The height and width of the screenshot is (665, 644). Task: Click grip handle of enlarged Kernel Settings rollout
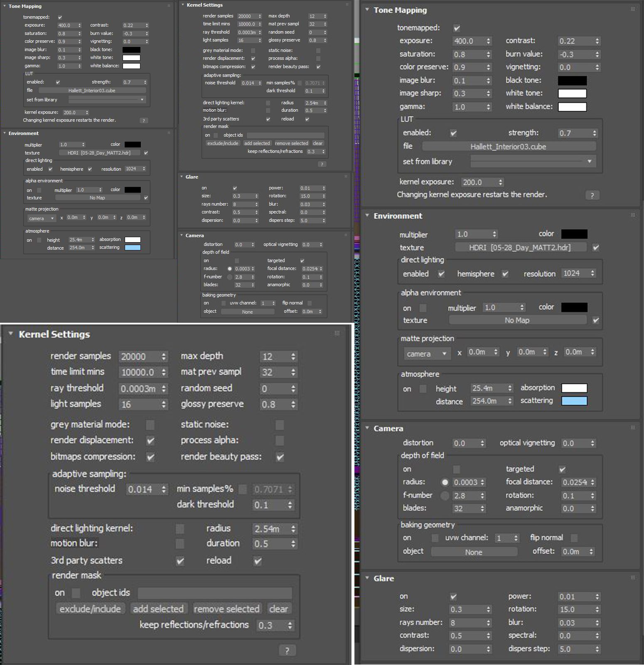[337, 333]
